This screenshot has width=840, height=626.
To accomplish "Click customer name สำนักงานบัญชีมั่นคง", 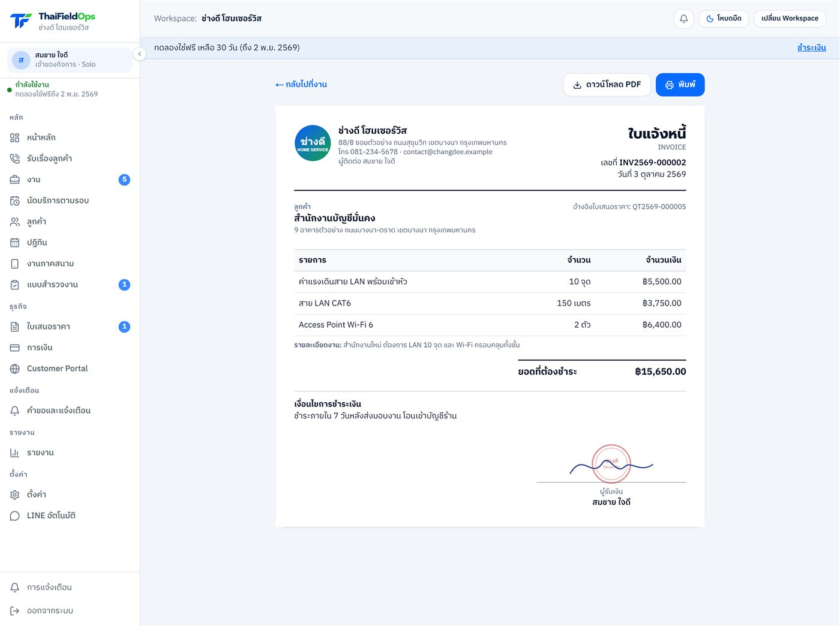I will (335, 218).
